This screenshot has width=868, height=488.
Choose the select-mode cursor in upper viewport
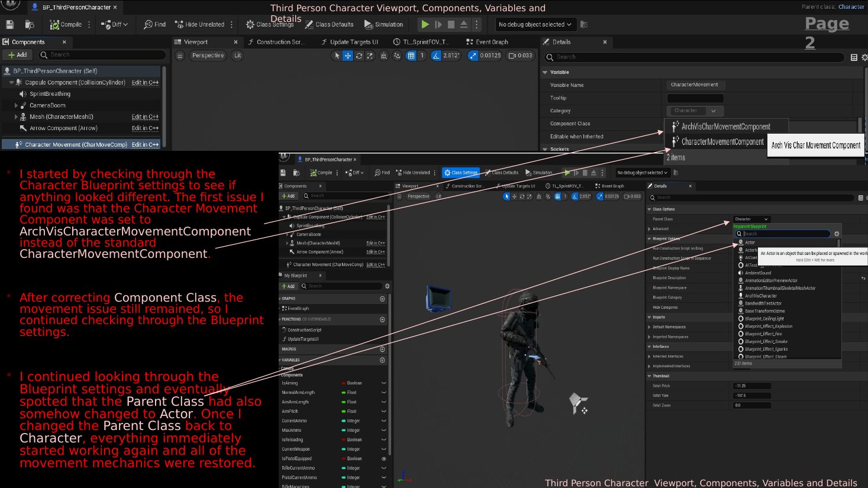337,56
